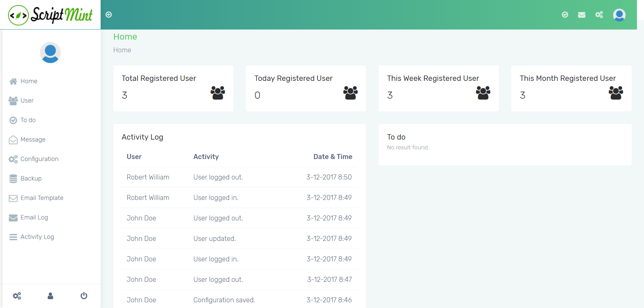Screen dimensions: 644x308
Task: Open Robert William on logged in row
Action: (148, 198)
